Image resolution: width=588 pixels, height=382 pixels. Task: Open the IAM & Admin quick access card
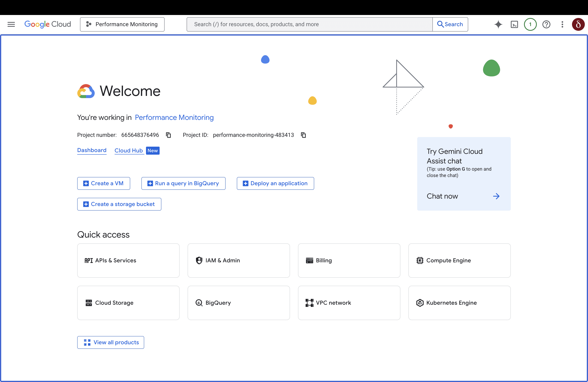point(238,261)
